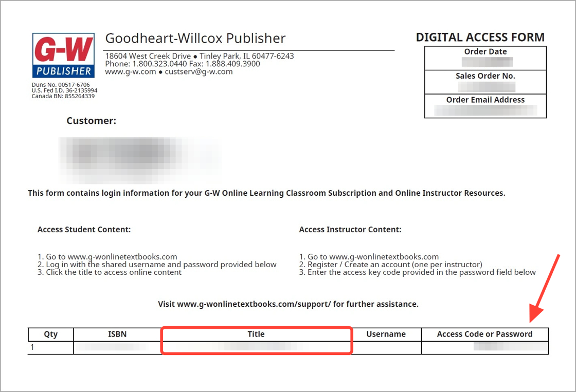Screen dimensions: 576x392
Task: Click the Order Email Address label
Action: pyautogui.click(x=485, y=100)
